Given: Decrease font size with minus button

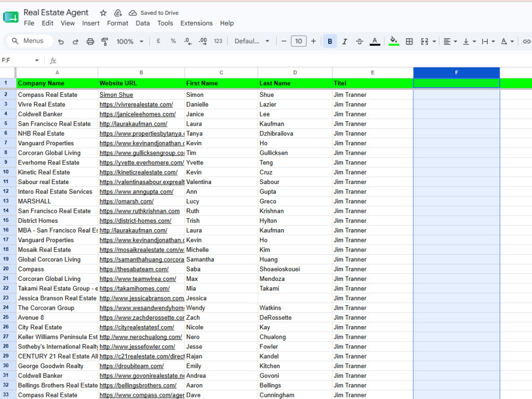Looking at the screenshot, I should (x=284, y=41).
